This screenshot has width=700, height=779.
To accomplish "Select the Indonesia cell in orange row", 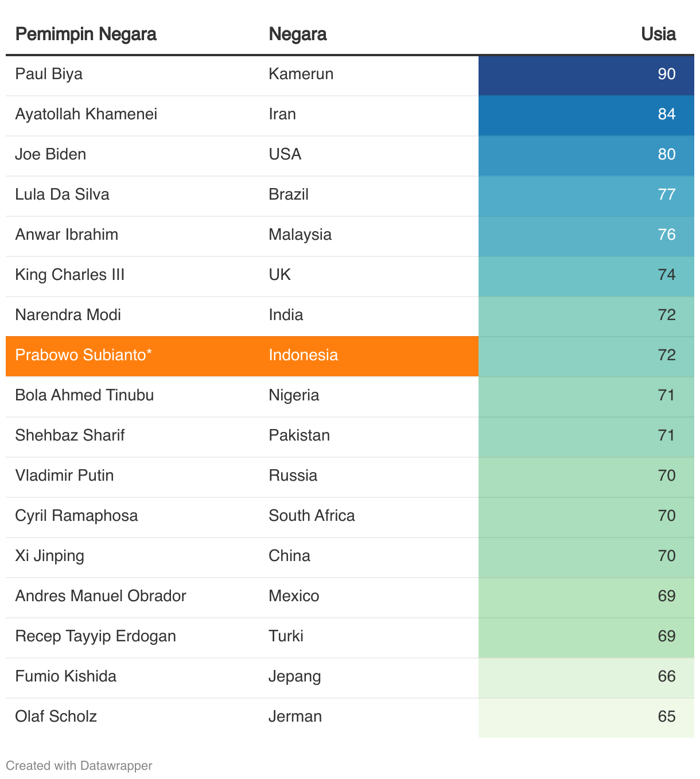I will click(x=304, y=355).
